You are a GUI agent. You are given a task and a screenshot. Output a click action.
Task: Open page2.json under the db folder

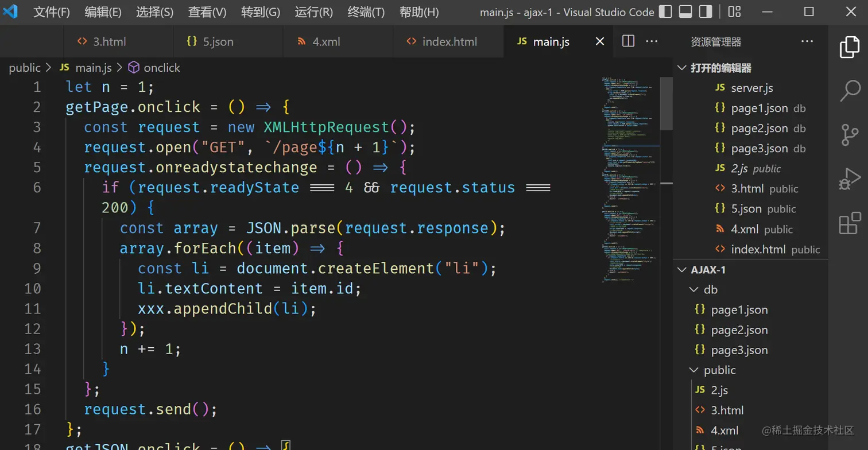point(751,329)
